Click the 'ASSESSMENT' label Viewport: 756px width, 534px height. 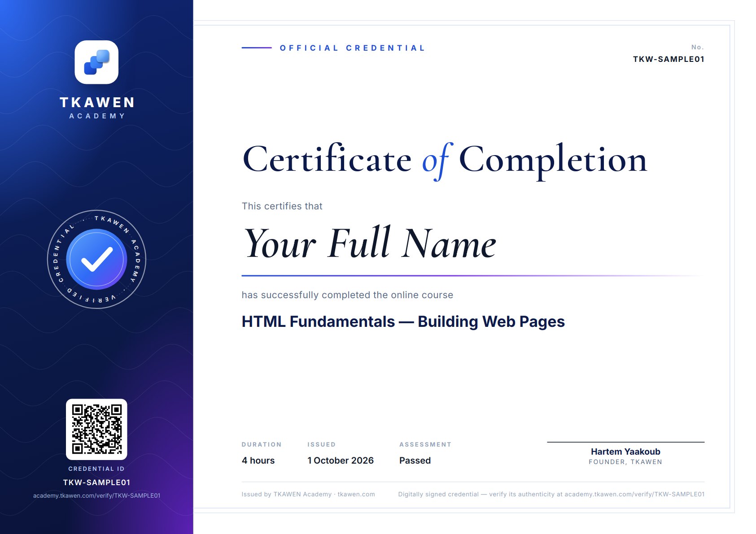[425, 444]
